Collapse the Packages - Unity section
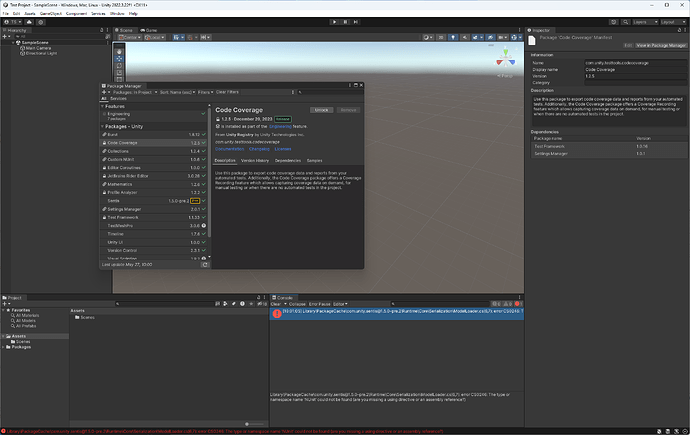The width and height of the screenshot is (690, 435). coord(103,127)
